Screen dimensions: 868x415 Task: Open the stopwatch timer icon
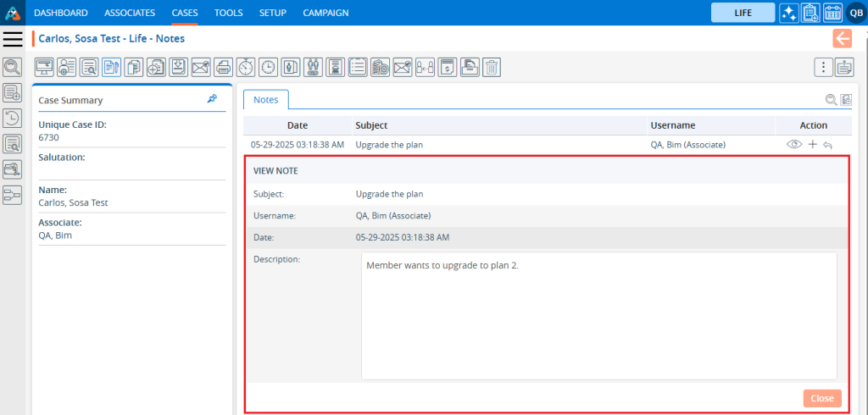246,67
